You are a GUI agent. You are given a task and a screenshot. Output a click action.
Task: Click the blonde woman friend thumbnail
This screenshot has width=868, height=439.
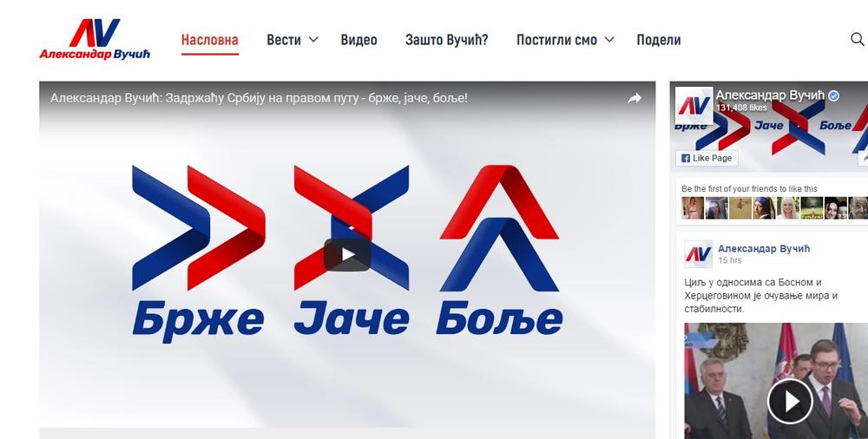click(x=787, y=207)
